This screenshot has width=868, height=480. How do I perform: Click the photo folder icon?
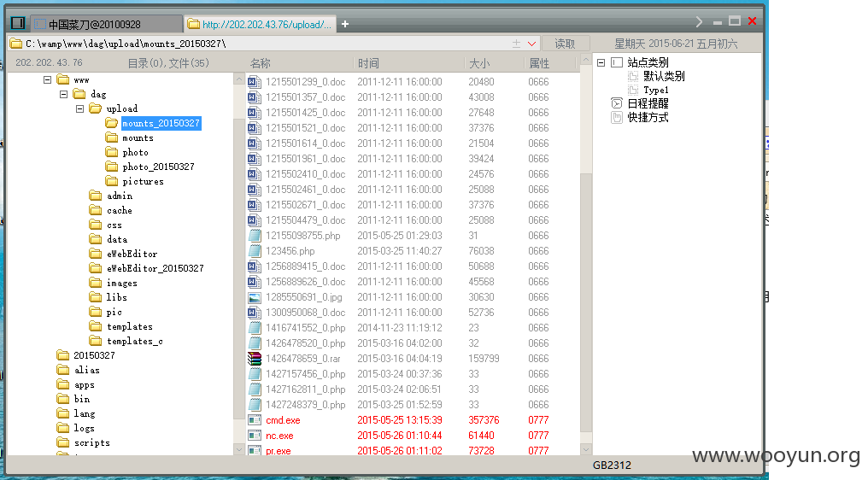click(x=112, y=152)
